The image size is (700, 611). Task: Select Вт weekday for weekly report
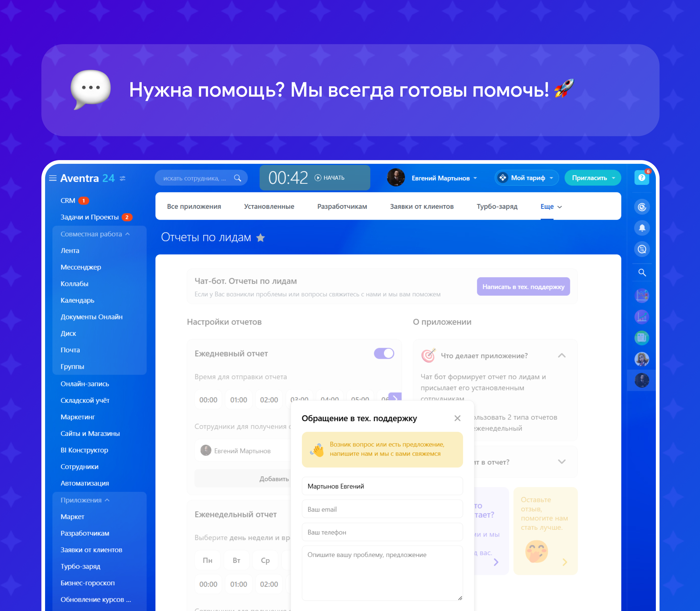click(236, 560)
